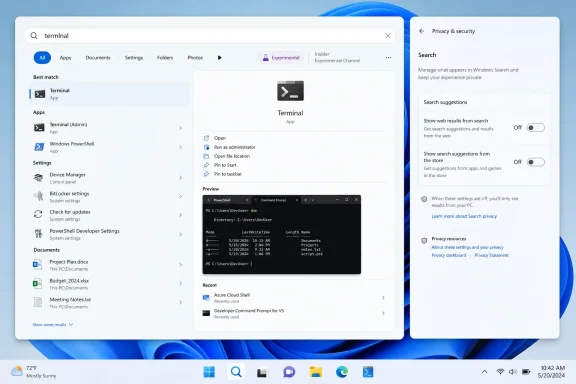Click the Search icon on the taskbar

[236, 372]
